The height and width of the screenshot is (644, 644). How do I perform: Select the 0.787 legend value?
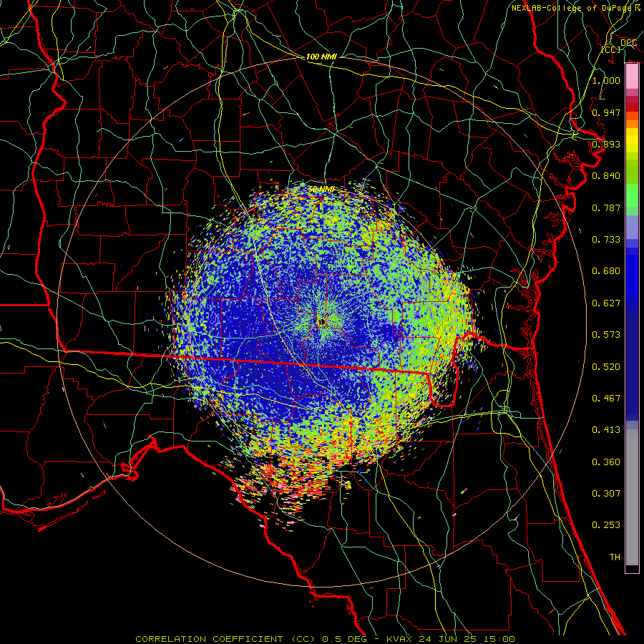[x=606, y=208]
